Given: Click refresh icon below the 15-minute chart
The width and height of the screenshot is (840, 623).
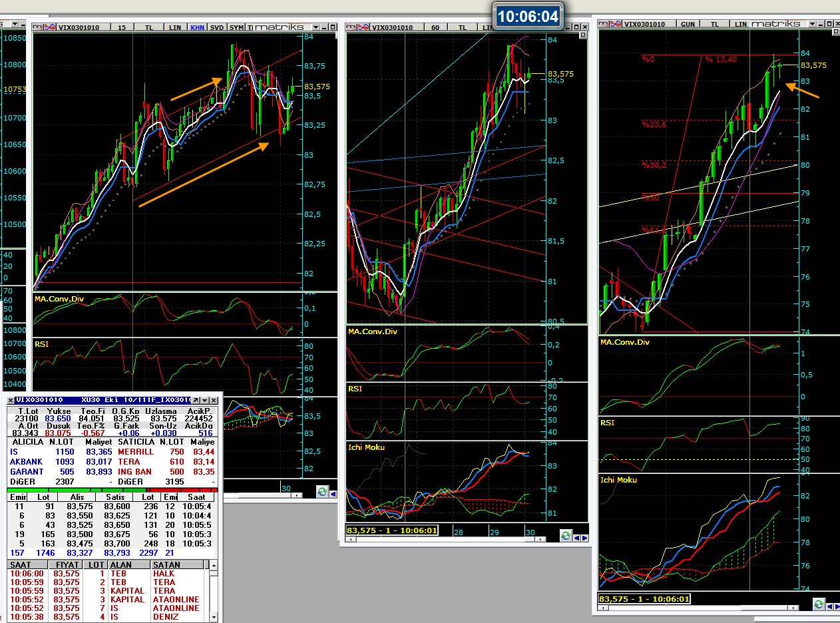Looking at the screenshot, I should click(323, 492).
